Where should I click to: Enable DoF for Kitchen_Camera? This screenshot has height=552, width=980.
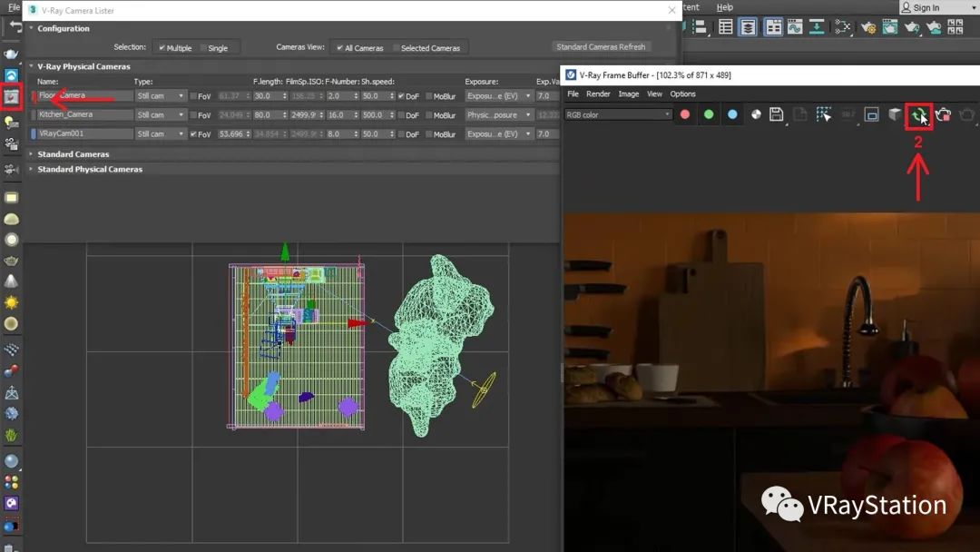402,115
